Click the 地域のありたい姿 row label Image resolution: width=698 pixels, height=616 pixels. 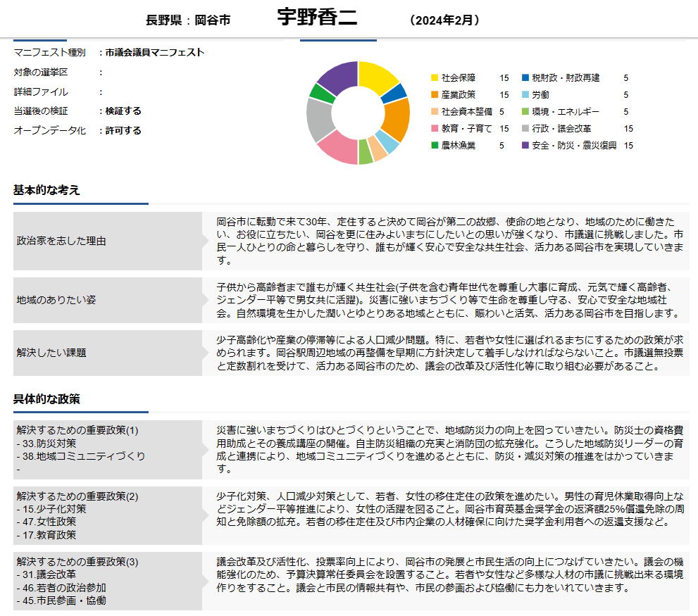[56, 300]
